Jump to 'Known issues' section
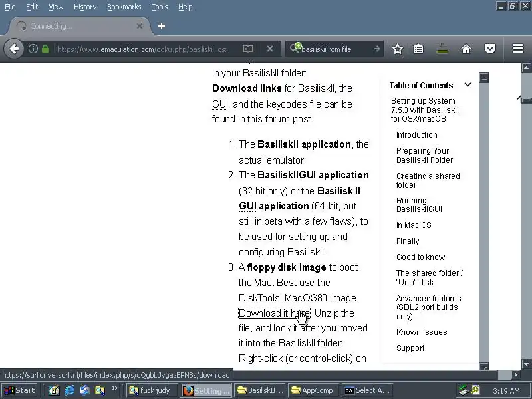This screenshot has height=399, width=532. (x=422, y=332)
